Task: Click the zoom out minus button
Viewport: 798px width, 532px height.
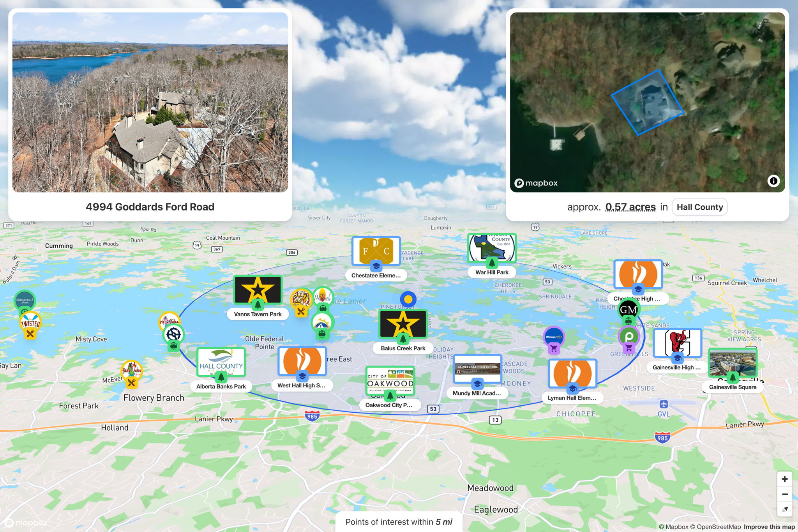Action: click(785, 494)
